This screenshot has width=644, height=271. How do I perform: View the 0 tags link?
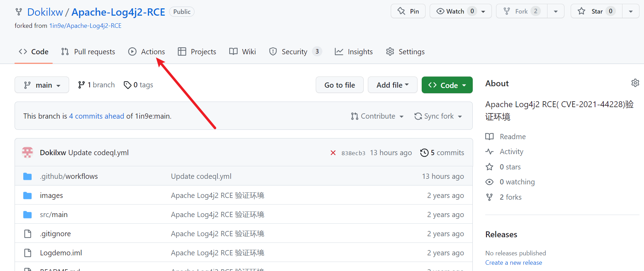(x=138, y=85)
